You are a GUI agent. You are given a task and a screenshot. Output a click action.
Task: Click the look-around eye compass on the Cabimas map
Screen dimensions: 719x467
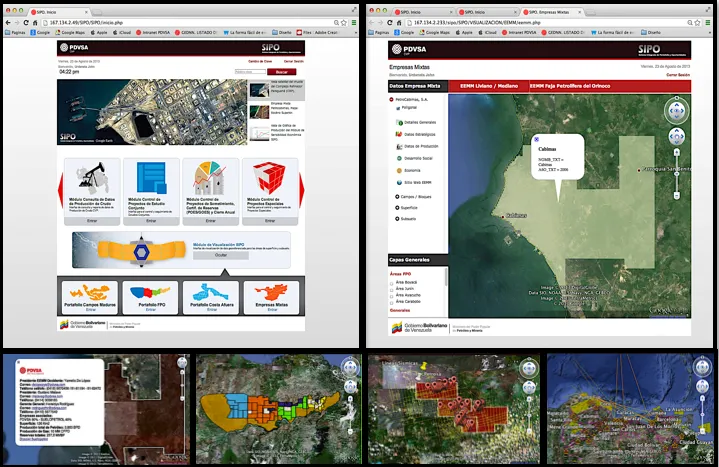(x=677, y=111)
